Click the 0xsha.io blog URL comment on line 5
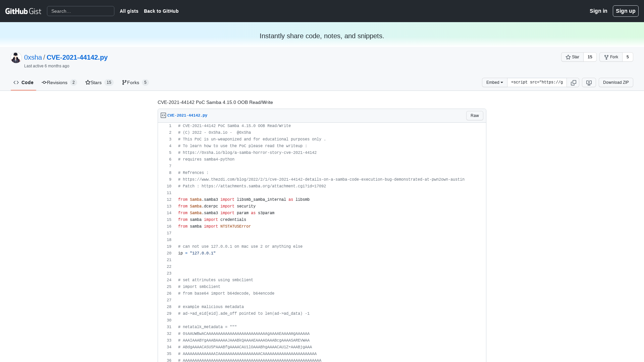Image resolution: width=644 pixels, height=362 pixels. [247, 153]
